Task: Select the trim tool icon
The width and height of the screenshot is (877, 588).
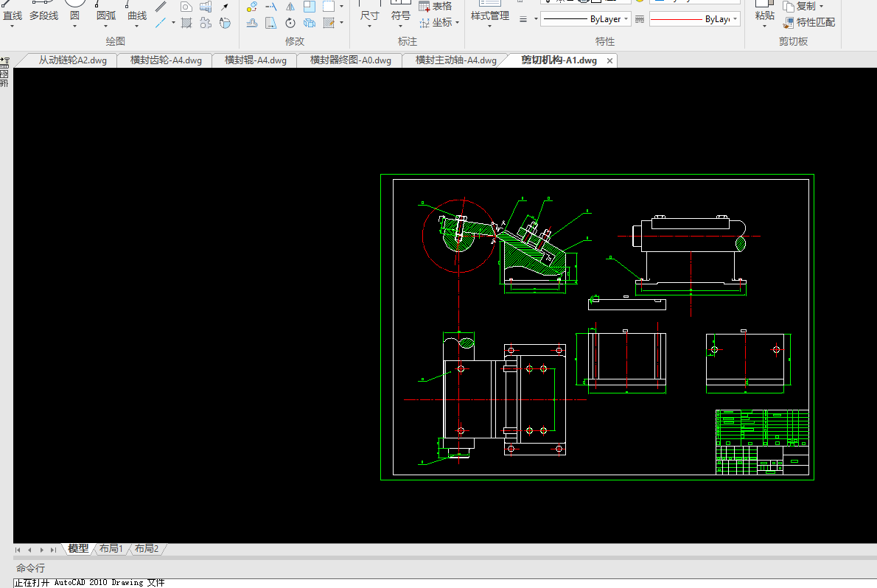Action: (271, 6)
